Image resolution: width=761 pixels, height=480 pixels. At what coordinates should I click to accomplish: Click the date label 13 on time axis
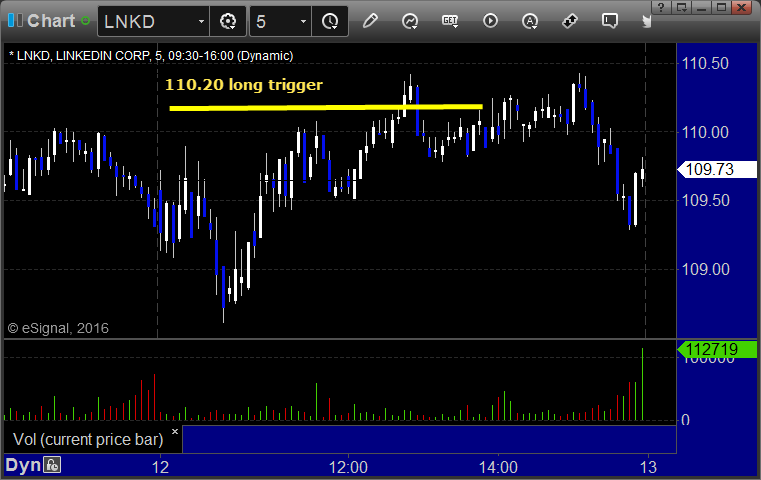click(648, 467)
